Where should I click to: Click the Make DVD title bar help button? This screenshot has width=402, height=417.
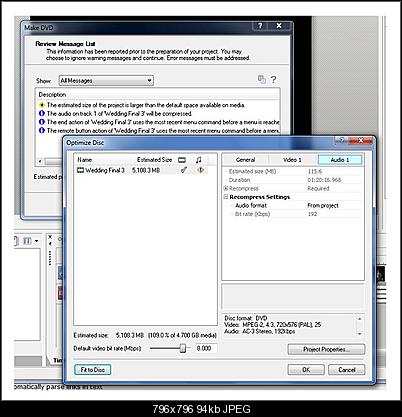coord(260,26)
